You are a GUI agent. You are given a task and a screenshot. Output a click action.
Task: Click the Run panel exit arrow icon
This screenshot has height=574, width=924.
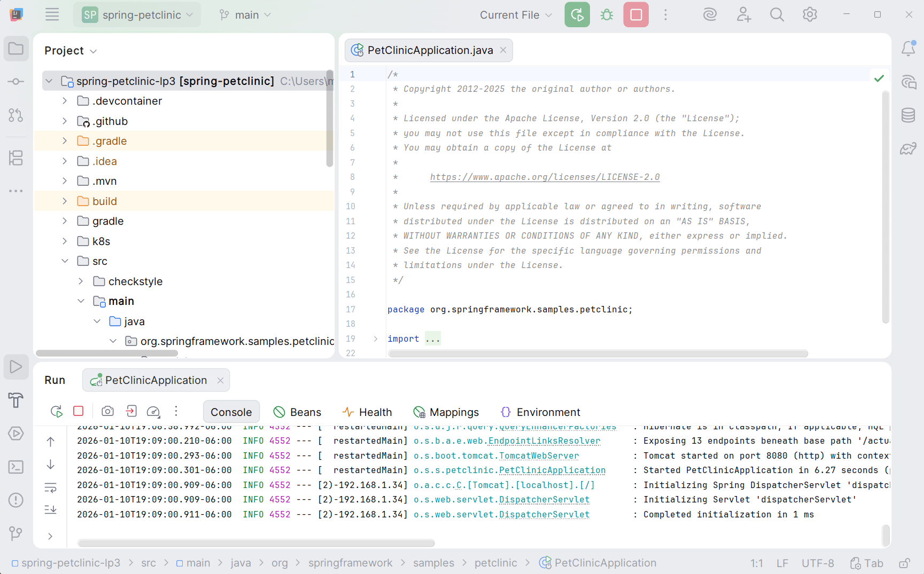(131, 411)
